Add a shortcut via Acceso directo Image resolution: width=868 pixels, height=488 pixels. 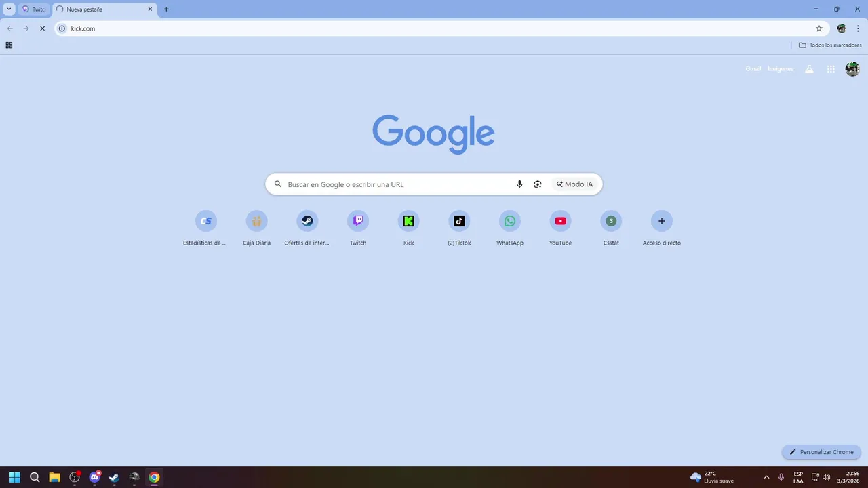coord(662,228)
